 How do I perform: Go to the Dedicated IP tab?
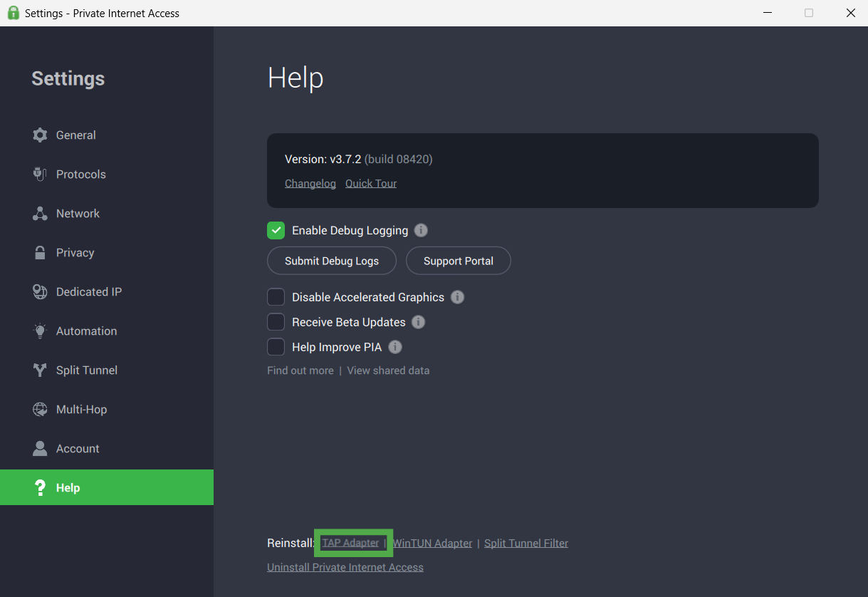click(107, 291)
